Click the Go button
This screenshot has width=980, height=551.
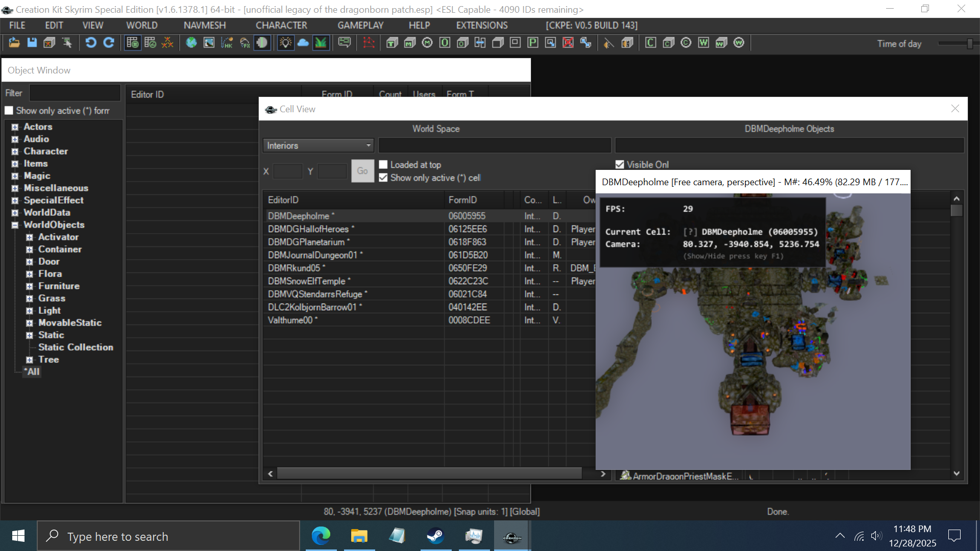pos(362,171)
